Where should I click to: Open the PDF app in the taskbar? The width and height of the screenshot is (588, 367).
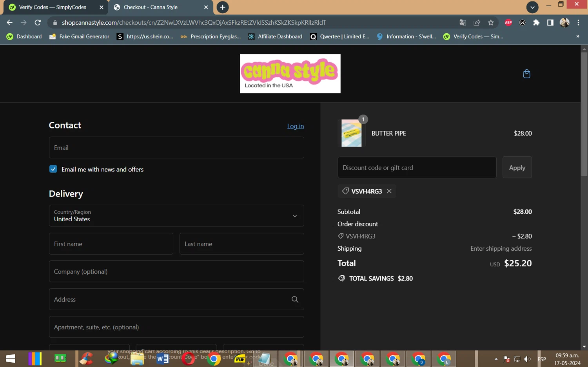pyautogui.click(x=240, y=358)
